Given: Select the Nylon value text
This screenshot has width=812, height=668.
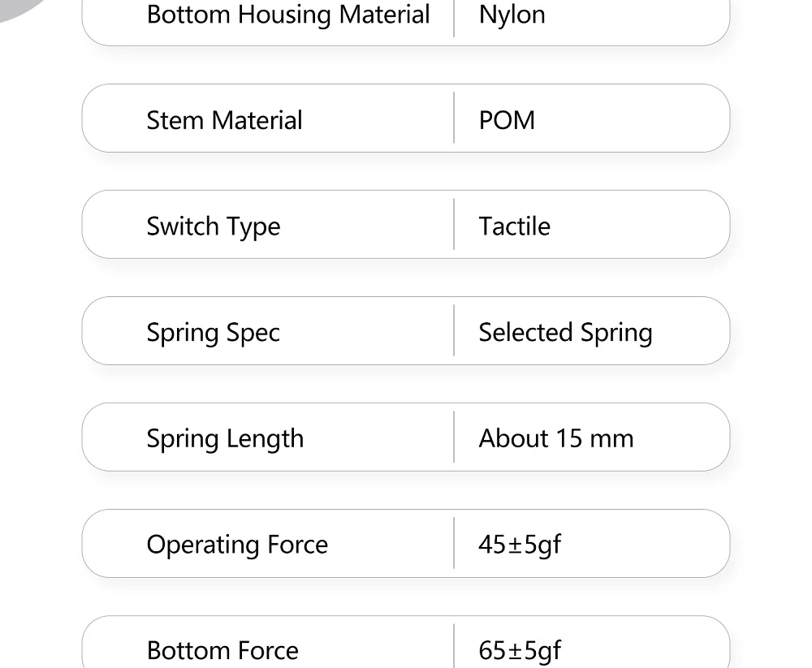Looking at the screenshot, I should point(512,15).
